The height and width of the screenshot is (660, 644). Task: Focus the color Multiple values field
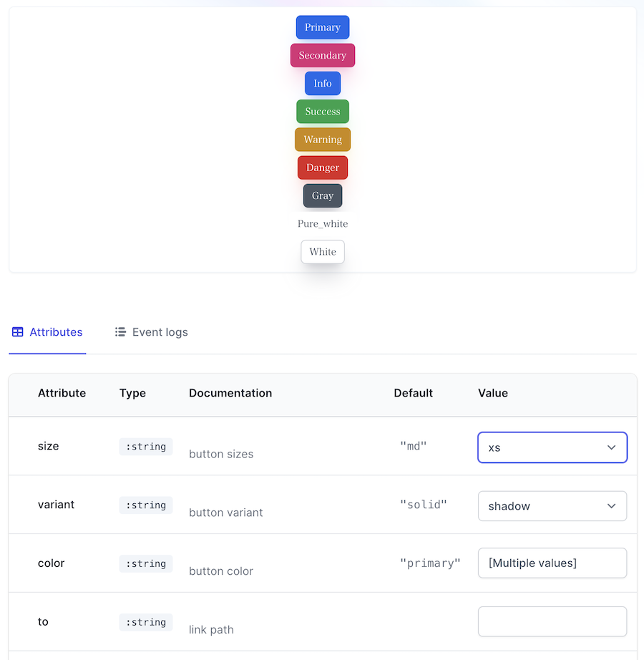click(552, 563)
